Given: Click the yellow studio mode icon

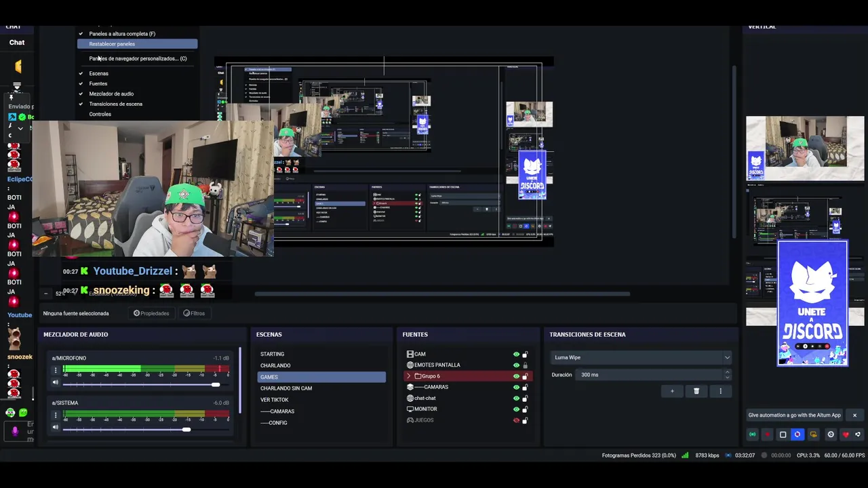Looking at the screenshot, I should [814, 434].
